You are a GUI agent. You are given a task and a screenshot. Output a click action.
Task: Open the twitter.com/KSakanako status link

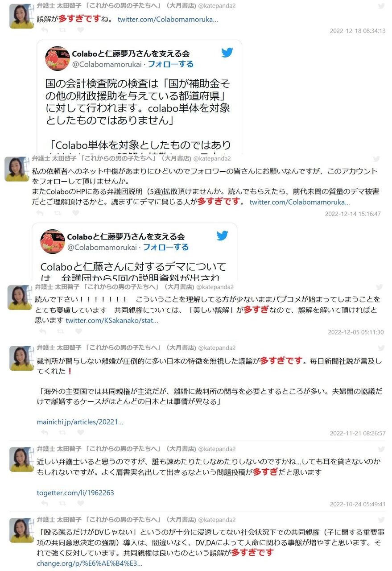111,320
